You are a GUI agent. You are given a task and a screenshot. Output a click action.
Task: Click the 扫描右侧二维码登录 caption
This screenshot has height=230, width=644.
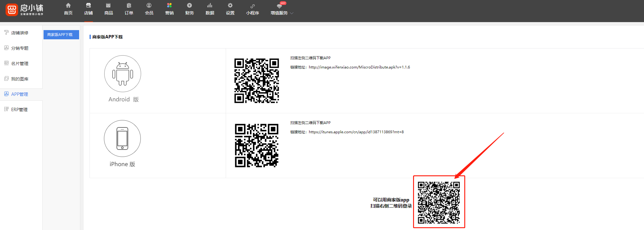391,206
